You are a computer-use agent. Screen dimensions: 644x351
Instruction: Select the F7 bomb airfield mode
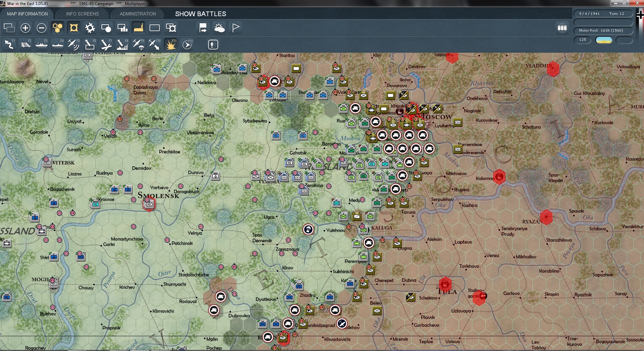click(106, 44)
